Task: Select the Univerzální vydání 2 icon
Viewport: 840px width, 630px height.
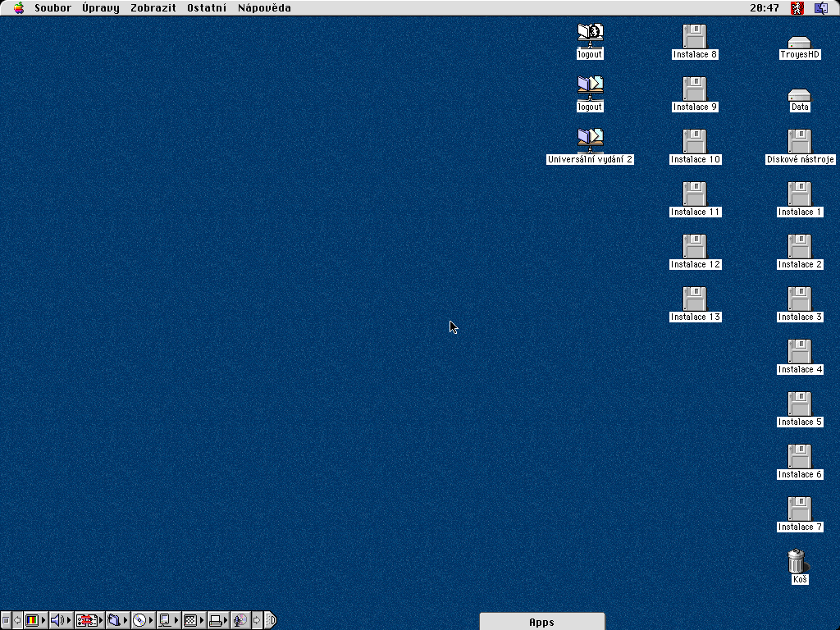Action: (x=590, y=142)
